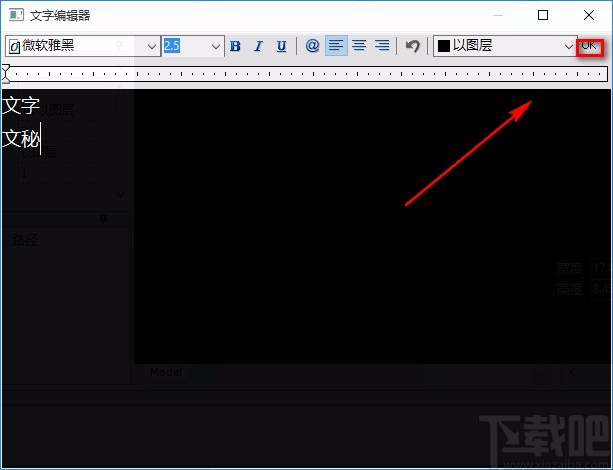Viewport: 613px width, 470px height.
Task: Click the text height value 2.5 field
Action: (x=185, y=46)
